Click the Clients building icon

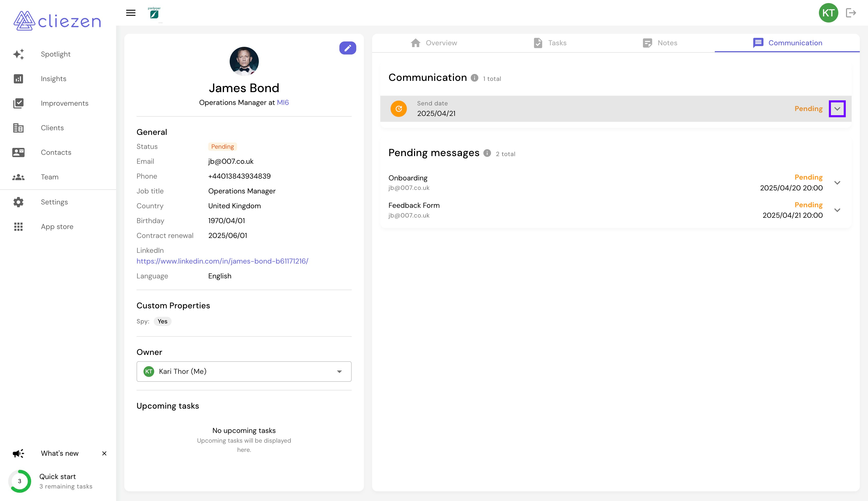(x=19, y=128)
